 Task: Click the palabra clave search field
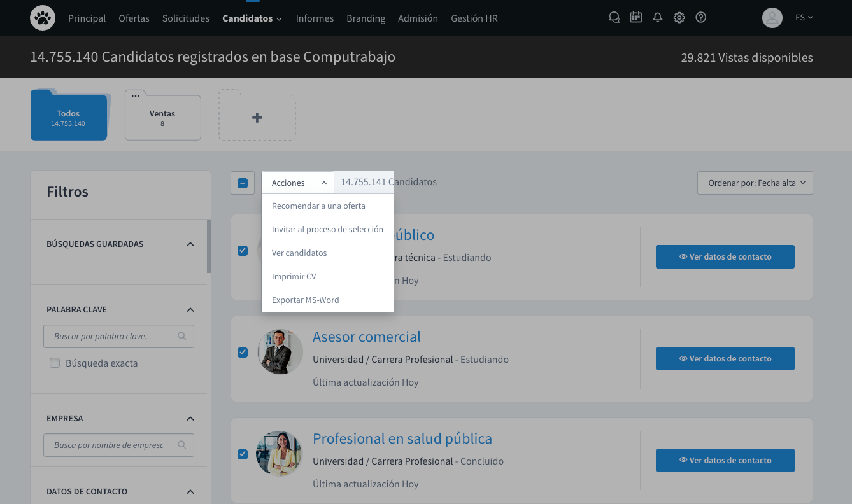[112, 336]
